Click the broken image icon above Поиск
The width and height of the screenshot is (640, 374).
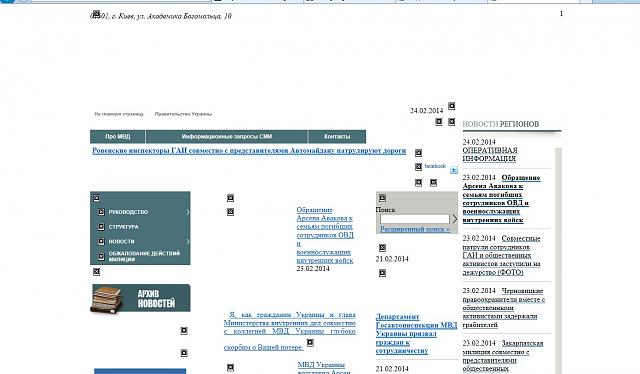coord(382,198)
